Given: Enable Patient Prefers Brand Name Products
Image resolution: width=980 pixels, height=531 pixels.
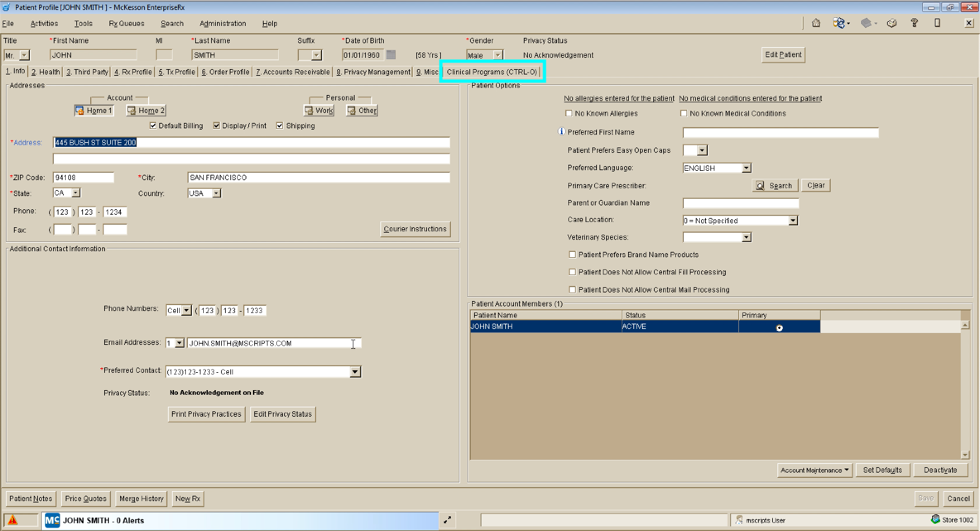Looking at the screenshot, I should click(572, 255).
